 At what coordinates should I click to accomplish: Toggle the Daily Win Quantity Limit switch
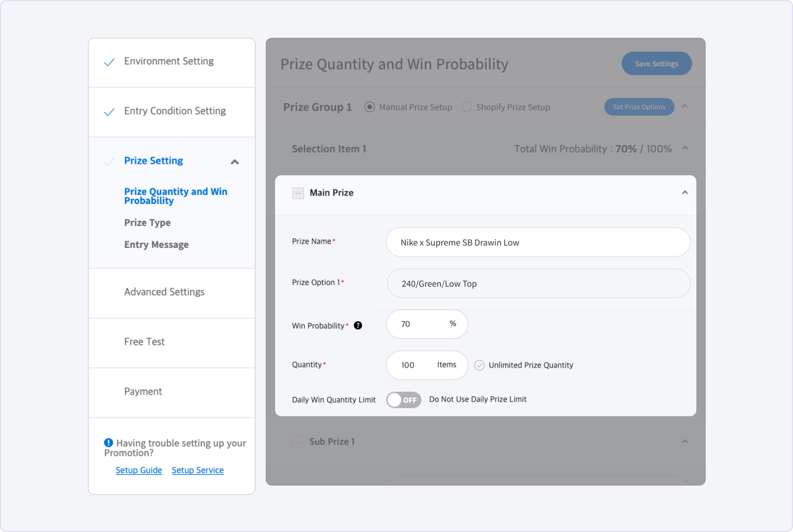click(x=404, y=400)
